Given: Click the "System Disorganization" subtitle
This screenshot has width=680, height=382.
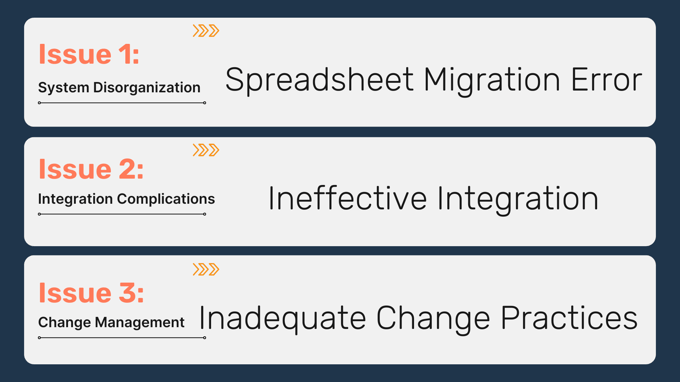Looking at the screenshot, I should click(119, 88).
